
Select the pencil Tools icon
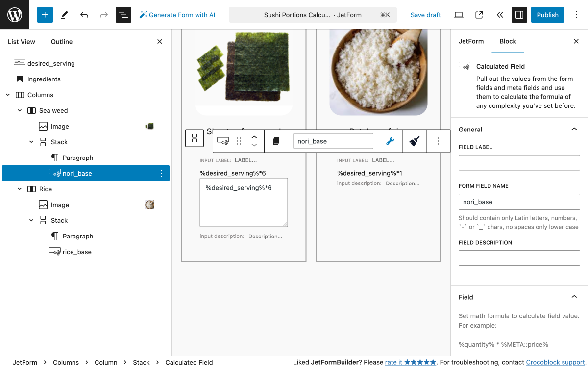tap(65, 15)
